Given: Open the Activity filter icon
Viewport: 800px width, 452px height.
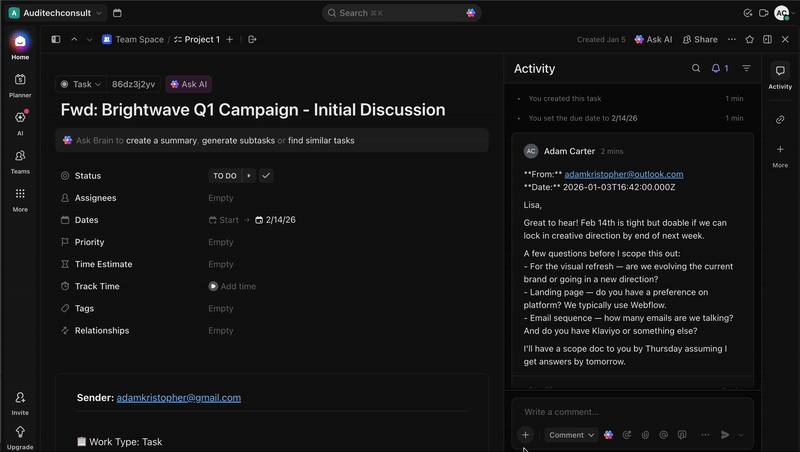Looking at the screenshot, I should [x=746, y=68].
